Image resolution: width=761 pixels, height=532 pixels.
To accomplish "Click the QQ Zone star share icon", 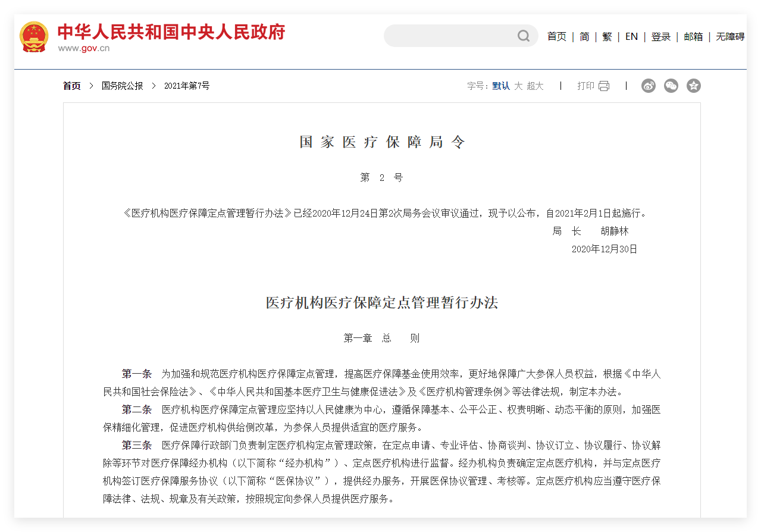I will click(693, 86).
